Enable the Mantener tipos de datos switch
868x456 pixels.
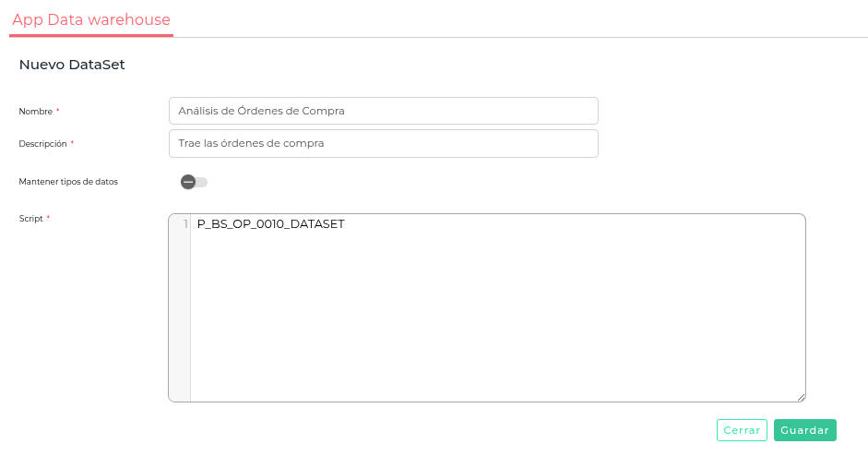(194, 182)
